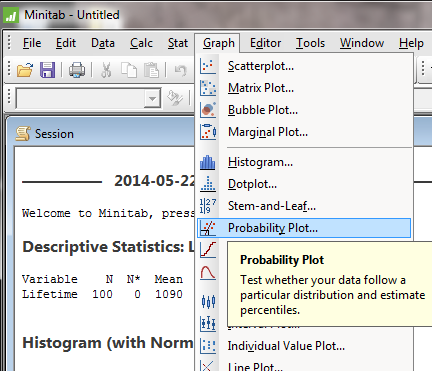Click the Matrix Plot icon
The width and height of the screenshot is (432, 371).
pos(208,88)
